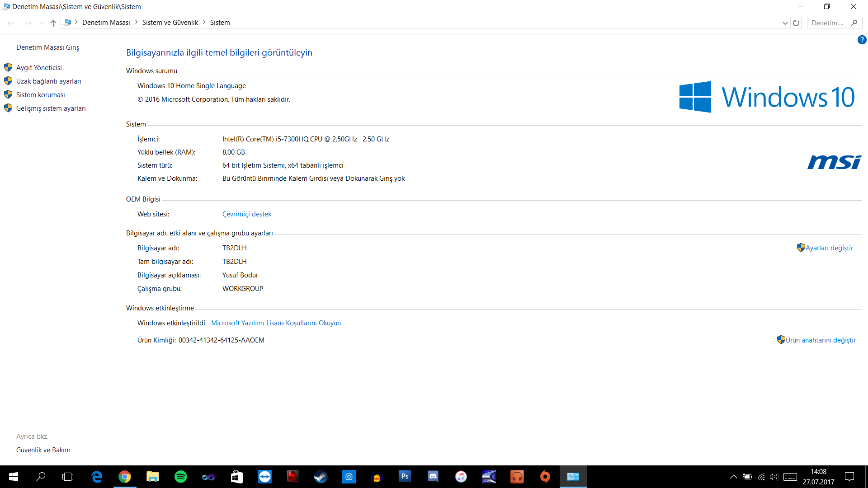Click 'Denetim Masası' breadcrumb item
The width and height of the screenshot is (868, 488).
(x=106, y=23)
